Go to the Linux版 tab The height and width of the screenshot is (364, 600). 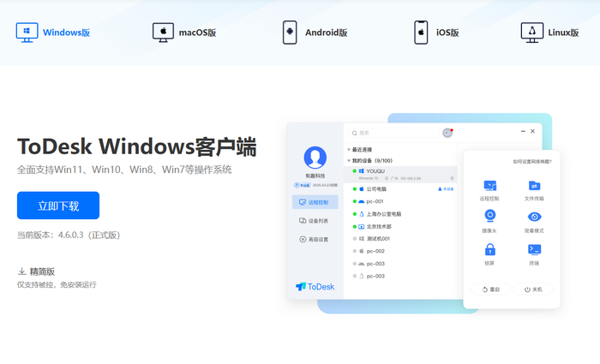[x=549, y=33]
